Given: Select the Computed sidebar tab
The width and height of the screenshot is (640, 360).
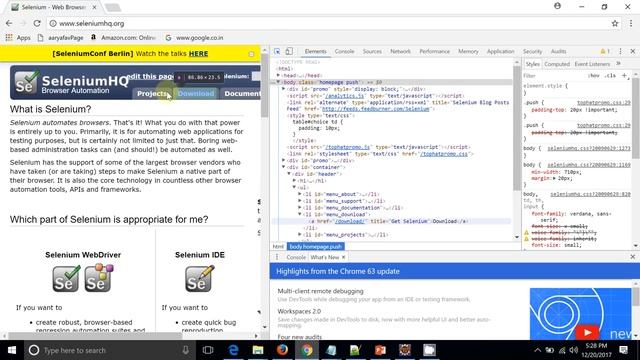Looking at the screenshot, I should click(x=557, y=64).
